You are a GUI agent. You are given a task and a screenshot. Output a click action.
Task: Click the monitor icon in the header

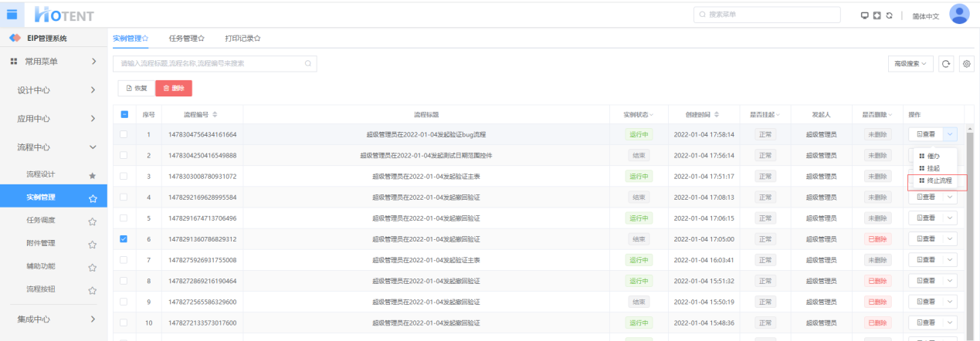click(866, 15)
